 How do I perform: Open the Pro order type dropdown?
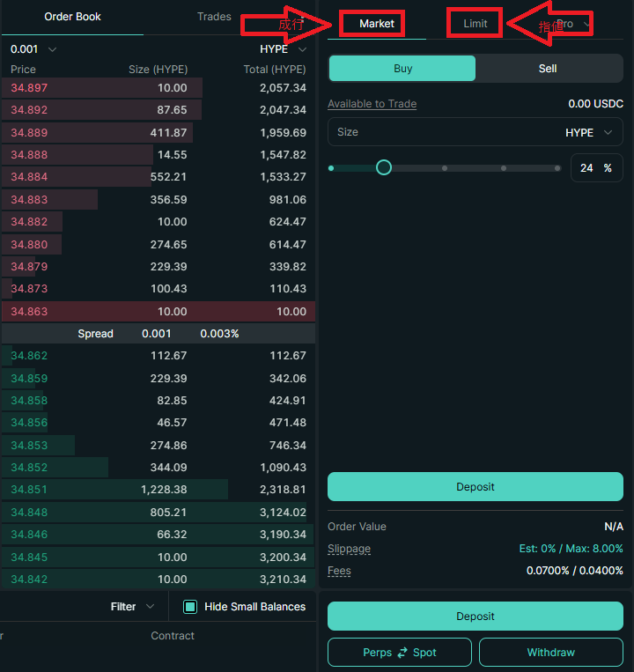[x=573, y=24]
